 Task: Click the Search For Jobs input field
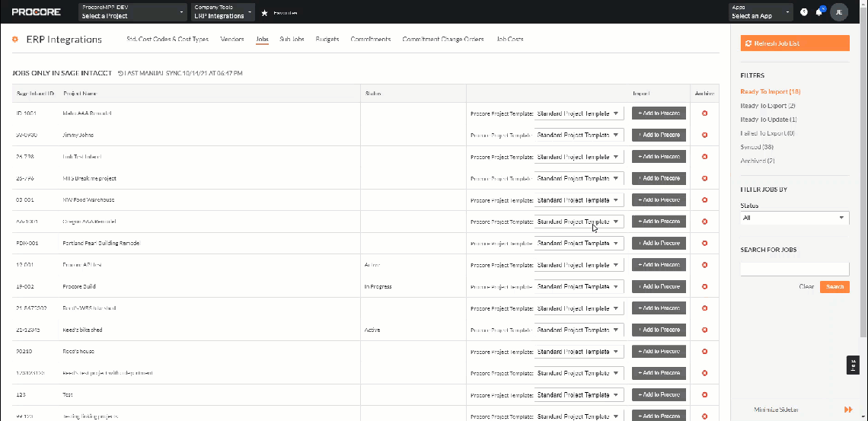794,269
